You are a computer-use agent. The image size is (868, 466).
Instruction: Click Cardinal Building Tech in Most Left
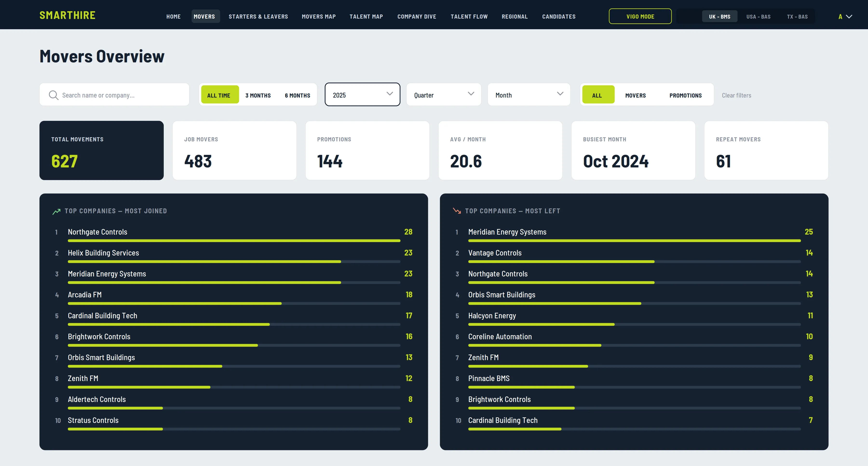point(503,420)
